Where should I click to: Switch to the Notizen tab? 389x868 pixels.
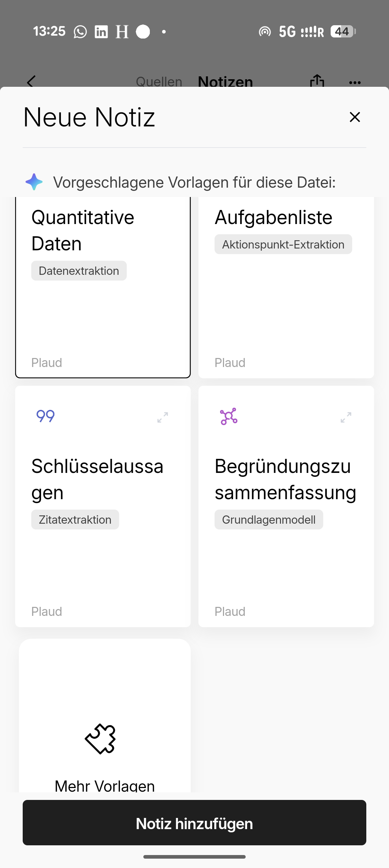[225, 82]
